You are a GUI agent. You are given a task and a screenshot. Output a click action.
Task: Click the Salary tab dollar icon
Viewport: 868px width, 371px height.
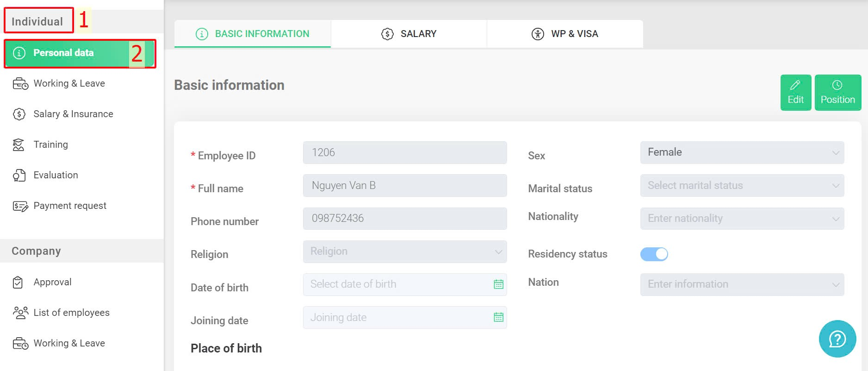click(x=387, y=34)
